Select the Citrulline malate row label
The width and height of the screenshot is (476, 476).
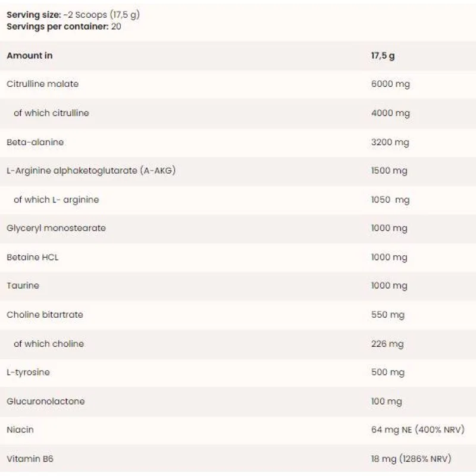pyautogui.click(x=42, y=84)
